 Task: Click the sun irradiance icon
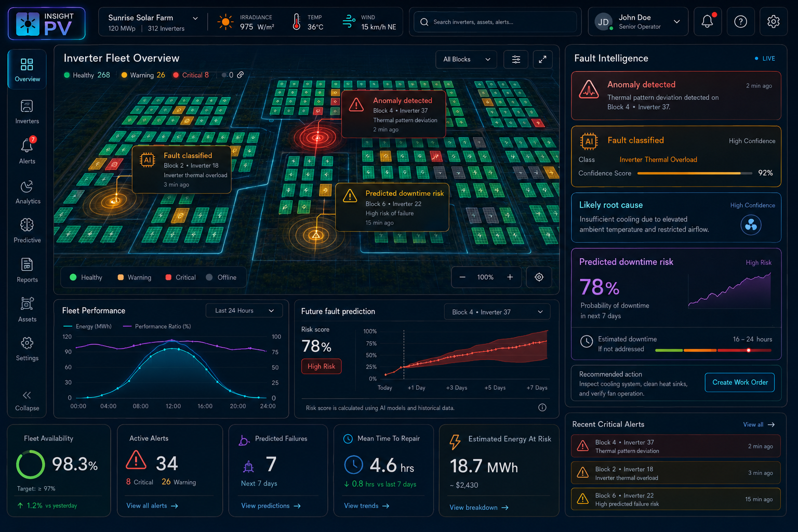pyautogui.click(x=225, y=22)
